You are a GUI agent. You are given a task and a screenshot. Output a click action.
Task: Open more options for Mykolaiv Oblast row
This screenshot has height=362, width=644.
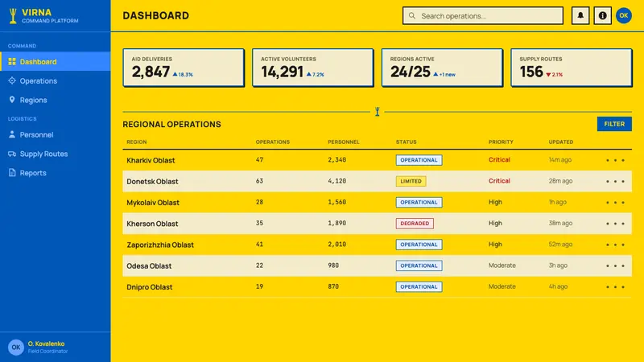point(615,203)
